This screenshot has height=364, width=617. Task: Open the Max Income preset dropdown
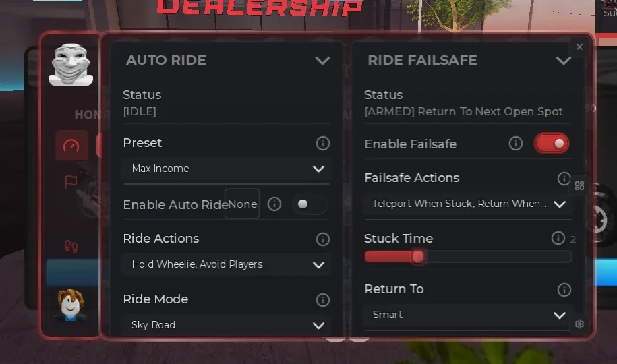tap(227, 169)
